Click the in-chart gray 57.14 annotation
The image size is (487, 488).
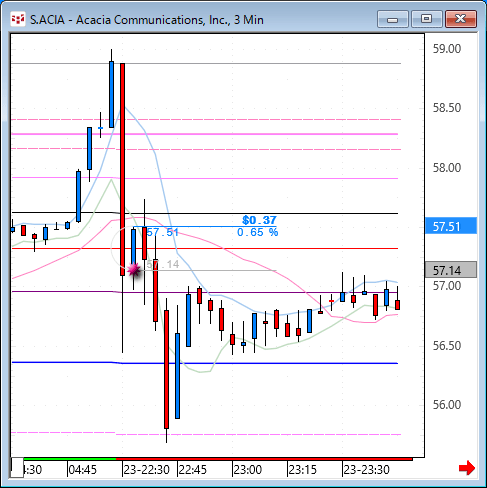[x=163, y=264]
